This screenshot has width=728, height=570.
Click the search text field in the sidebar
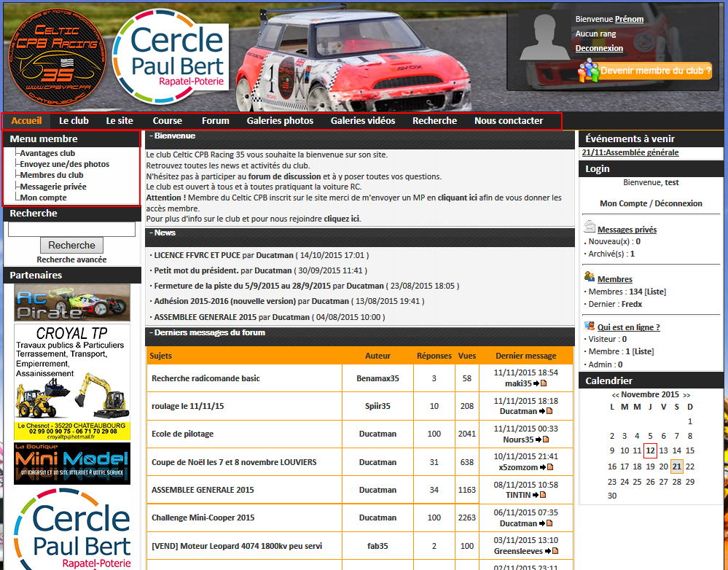point(71,230)
